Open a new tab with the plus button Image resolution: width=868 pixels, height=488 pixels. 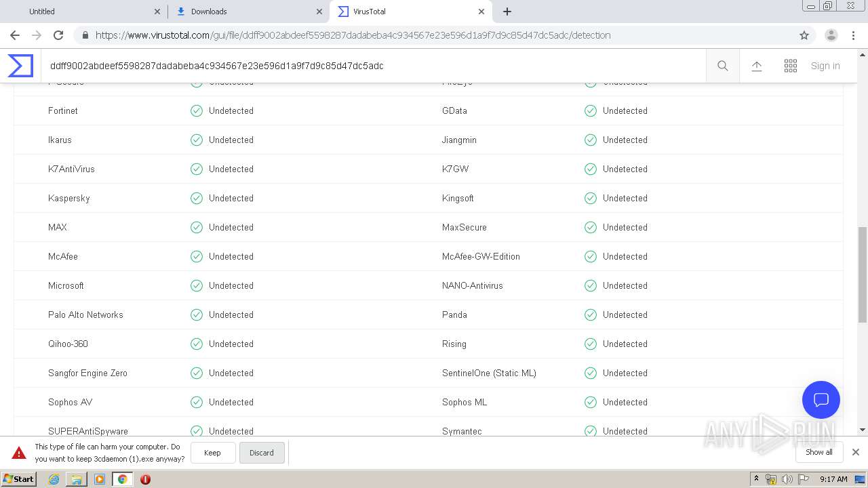pyautogui.click(x=507, y=12)
